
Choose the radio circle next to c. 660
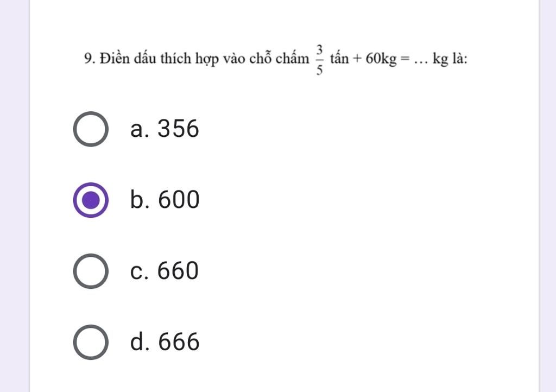tap(91, 271)
